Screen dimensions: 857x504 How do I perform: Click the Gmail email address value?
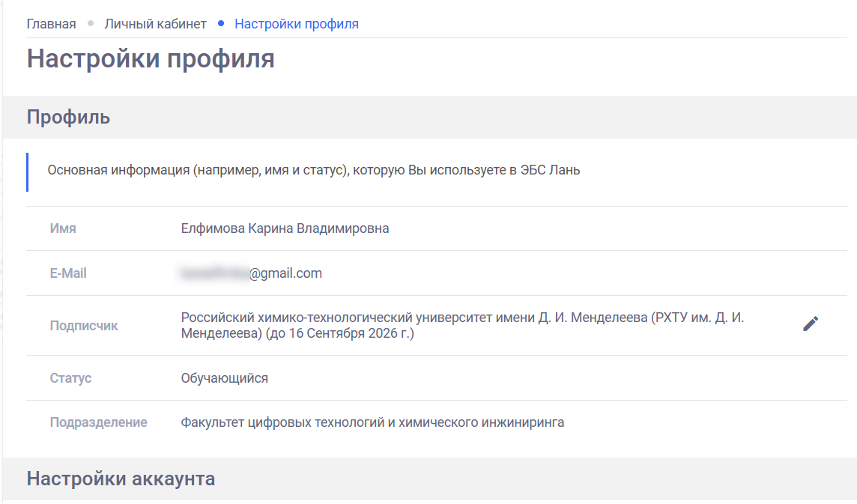(x=250, y=273)
